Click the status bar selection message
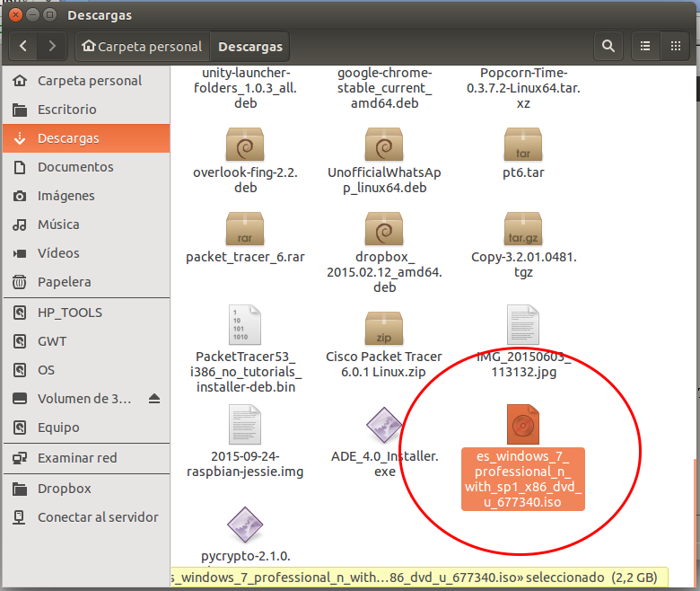700x591 pixels. 419,578
